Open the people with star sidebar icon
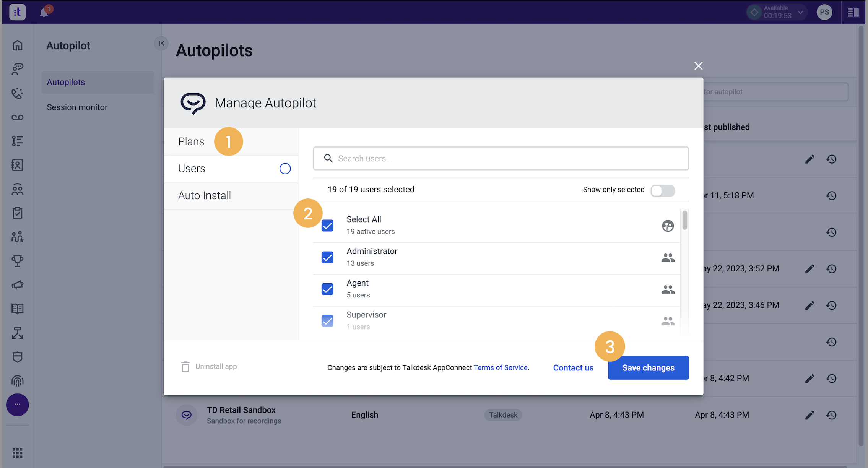 (17, 237)
